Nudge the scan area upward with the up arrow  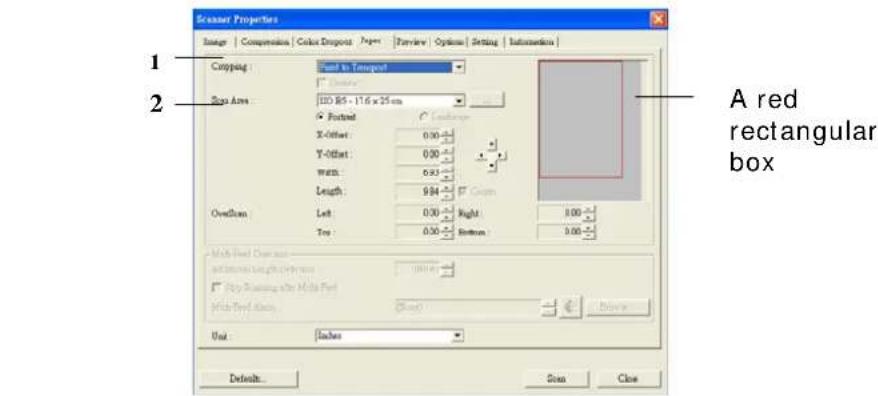pos(492,145)
